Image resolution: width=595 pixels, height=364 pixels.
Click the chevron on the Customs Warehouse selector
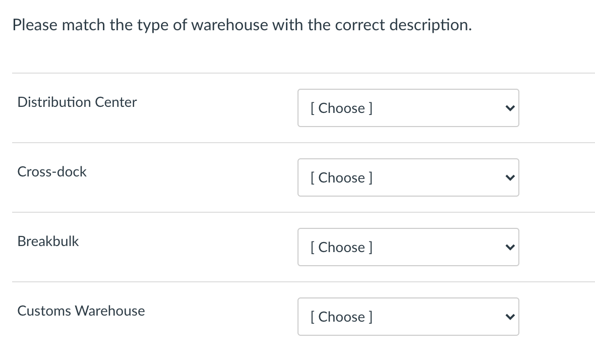click(x=510, y=317)
